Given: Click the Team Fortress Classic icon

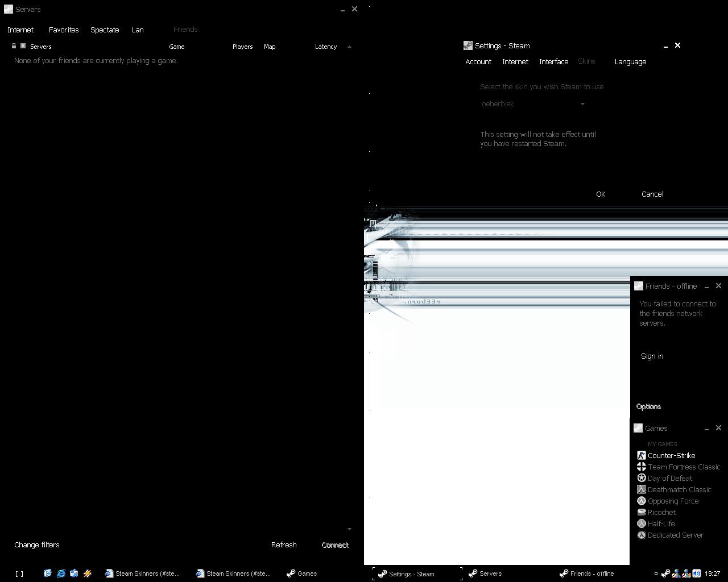Looking at the screenshot, I should click(x=641, y=467).
